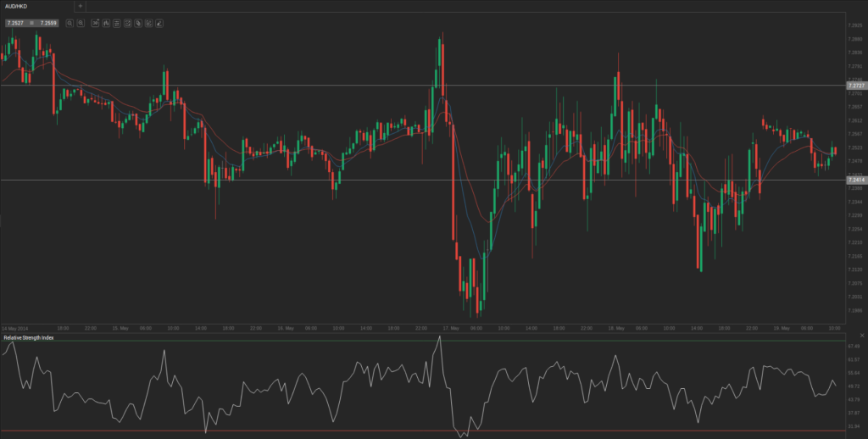868x439 pixels.
Task: Click the attach/clip toolbar icon
Action: [138, 23]
